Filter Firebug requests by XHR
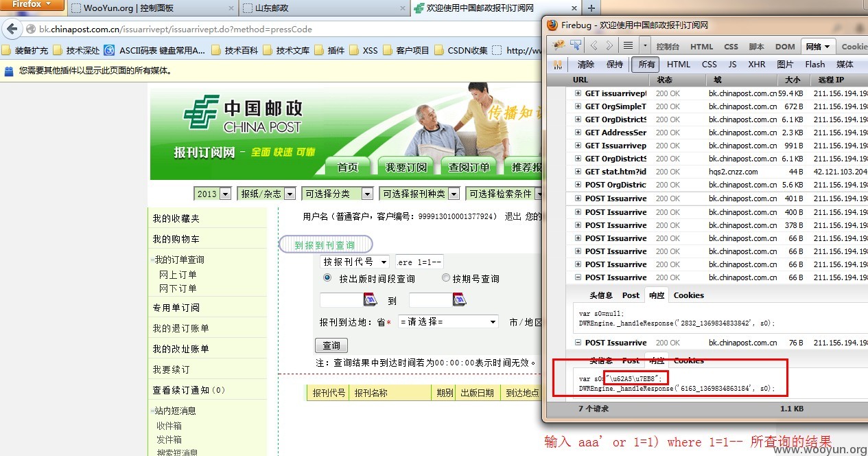This screenshot has height=456, width=868. coord(756,64)
